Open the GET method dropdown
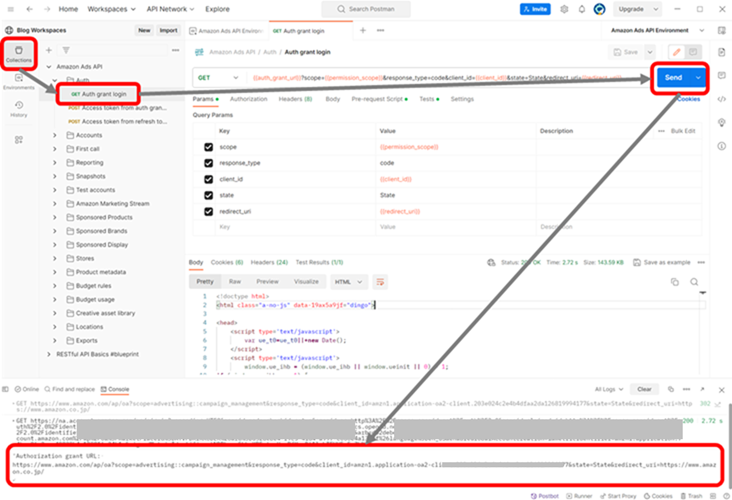This screenshot has width=732, height=500. point(218,78)
